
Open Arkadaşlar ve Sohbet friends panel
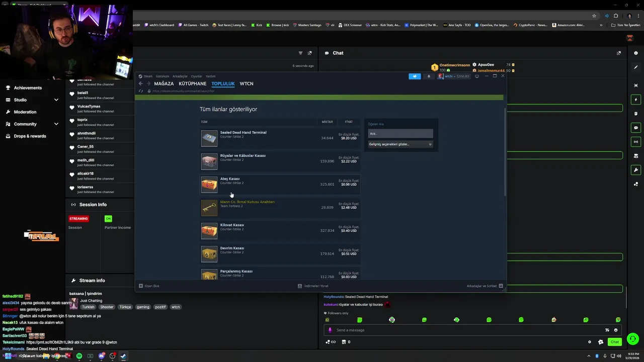click(x=484, y=286)
